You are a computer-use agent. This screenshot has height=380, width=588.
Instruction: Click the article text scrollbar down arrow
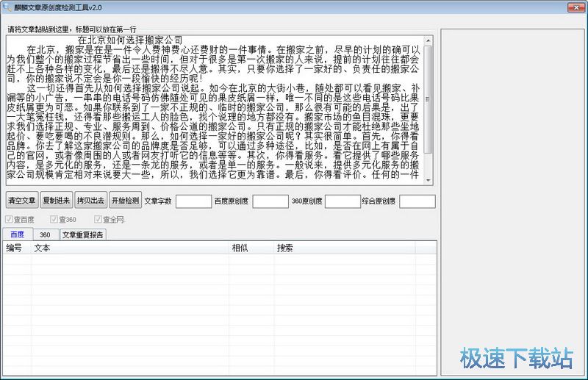pyautogui.click(x=429, y=182)
